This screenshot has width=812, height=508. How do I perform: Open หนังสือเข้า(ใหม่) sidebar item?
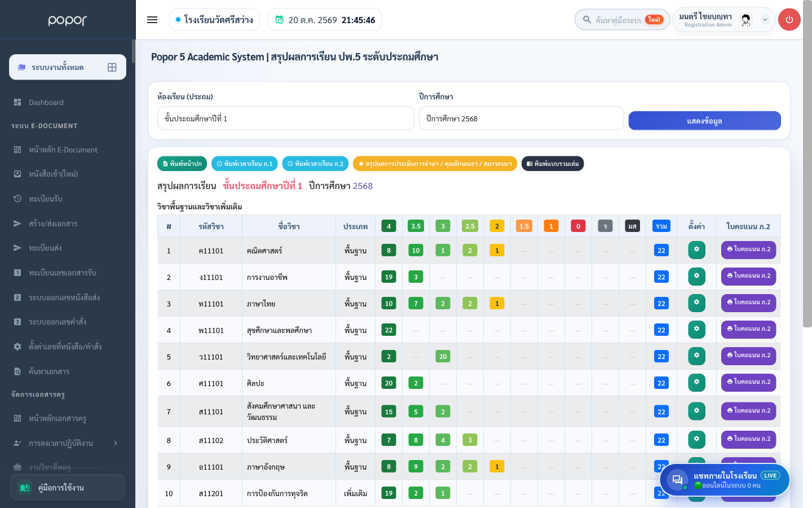[x=54, y=174]
